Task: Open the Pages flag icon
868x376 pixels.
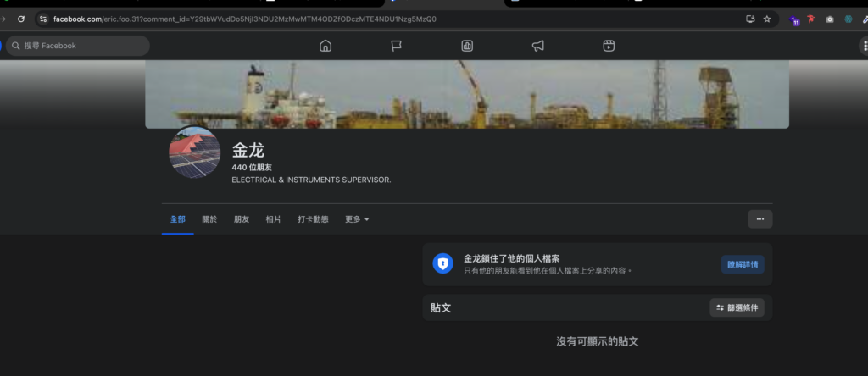Action: pos(396,46)
